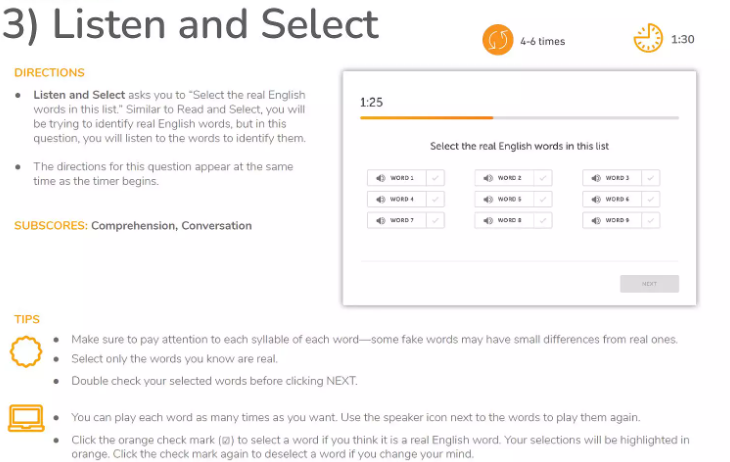This screenshot has height=462, width=730.
Task: Play audio for WORD 7 speaker icon
Action: [x=380, y=220]
